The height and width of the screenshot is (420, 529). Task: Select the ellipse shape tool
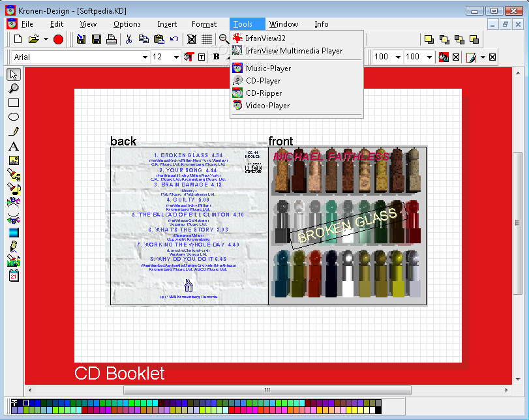[x=14, y=117]
